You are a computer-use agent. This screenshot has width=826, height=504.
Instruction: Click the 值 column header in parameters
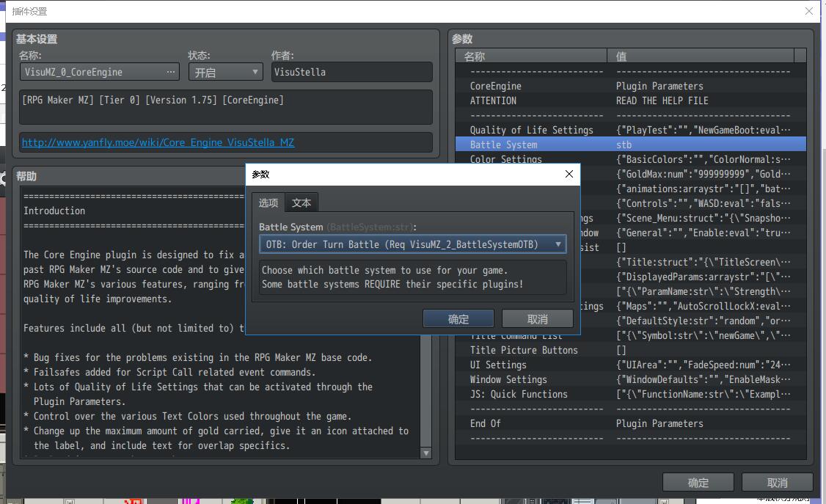click(x=701, y=56)
